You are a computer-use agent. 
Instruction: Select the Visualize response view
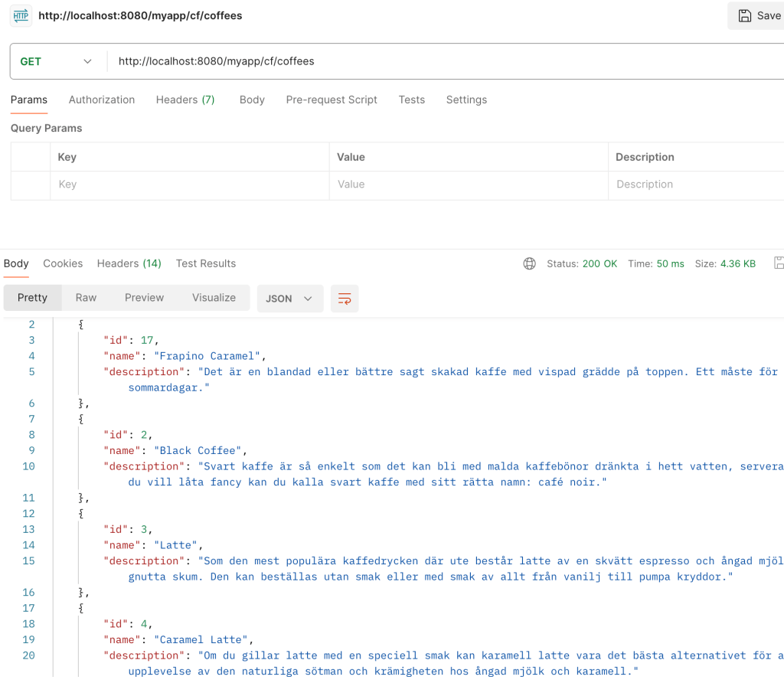[x=214, y=298]
